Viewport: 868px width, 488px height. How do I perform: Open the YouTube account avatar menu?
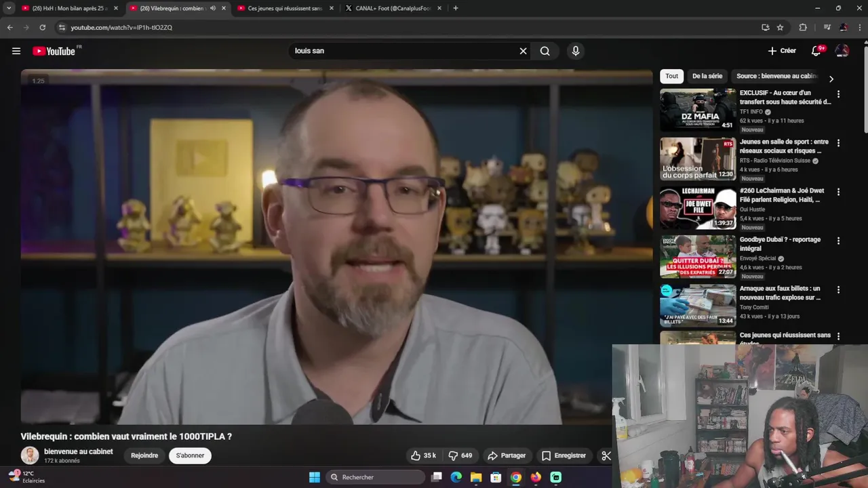click(x=842, y=51)
